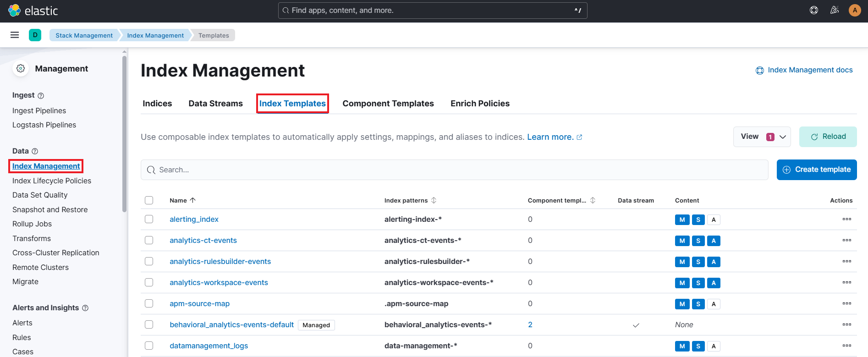Open the datamanagement_logs template link
Image resolution: width=868 pixels, height=357 pixels.
(209, 346)
